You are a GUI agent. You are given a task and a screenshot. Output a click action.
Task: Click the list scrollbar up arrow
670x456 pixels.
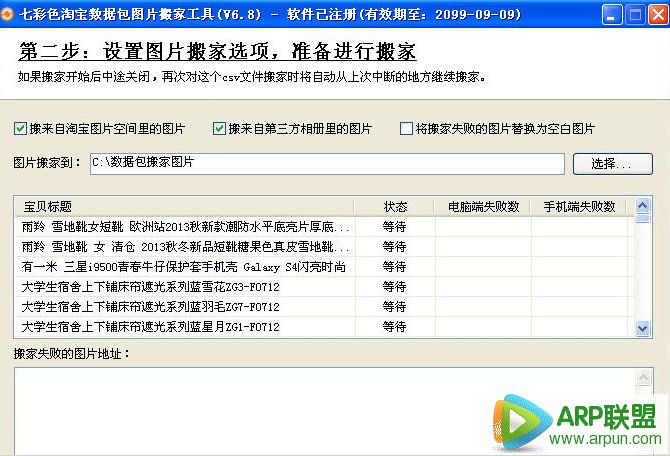point(643,206)
